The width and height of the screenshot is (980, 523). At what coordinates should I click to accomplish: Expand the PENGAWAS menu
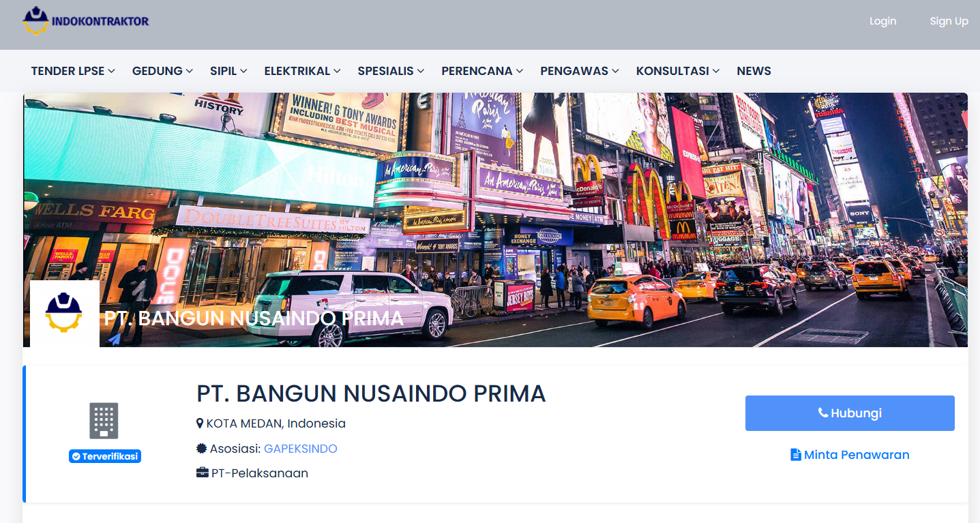point(580,71)
